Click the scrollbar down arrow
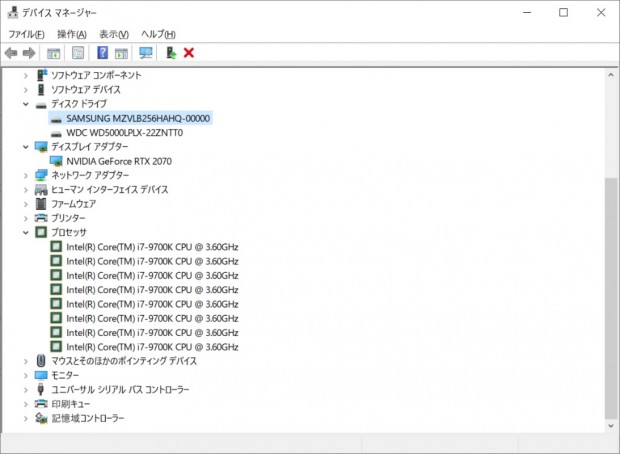Screen dimensions: 620x454 611,426
